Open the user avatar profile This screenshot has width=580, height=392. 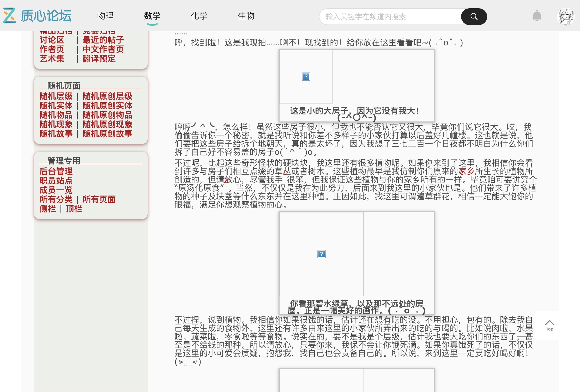click(x=565, y=16)
